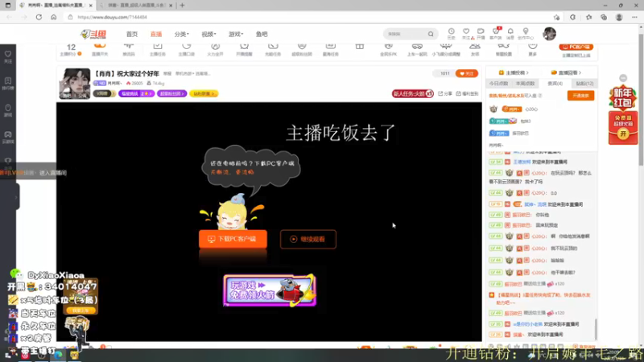Click the 继续观看 button
The image size is (644, 362).
point(308,239)
